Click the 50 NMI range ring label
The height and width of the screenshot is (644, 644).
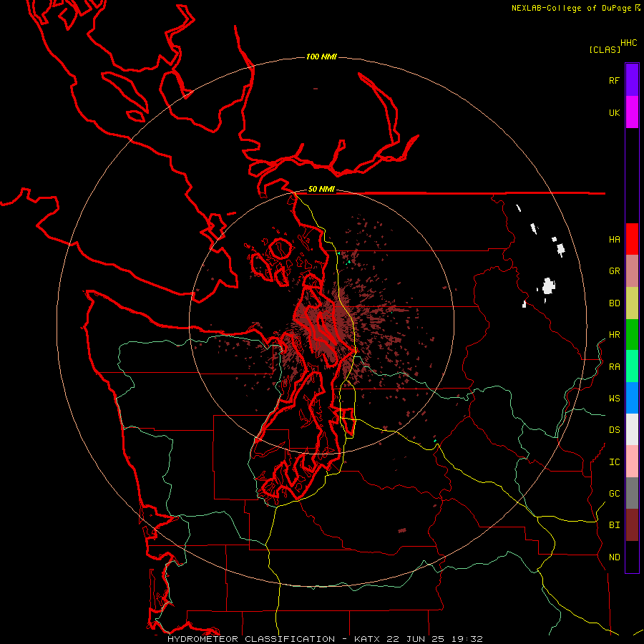[321, 189]
